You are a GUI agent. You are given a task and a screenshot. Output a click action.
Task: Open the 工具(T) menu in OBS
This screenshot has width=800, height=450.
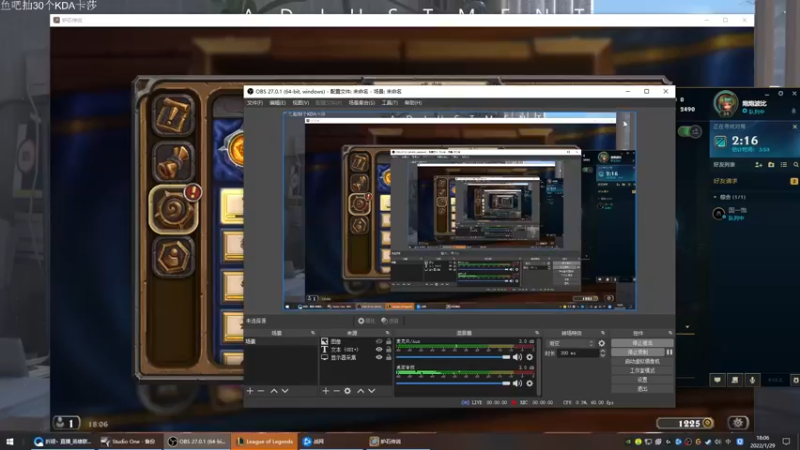pyautogui.click(x=389, y=103)
